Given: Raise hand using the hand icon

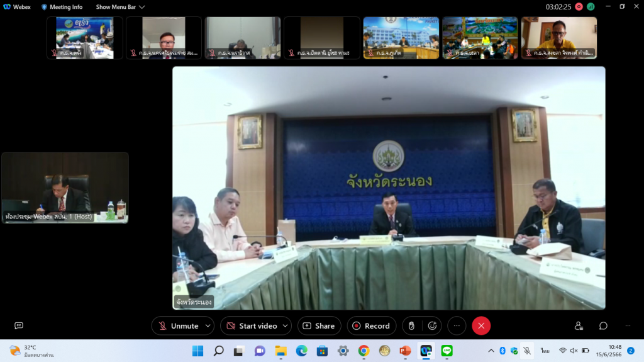Looking at the screenshot, I should (x=411, y=325).
